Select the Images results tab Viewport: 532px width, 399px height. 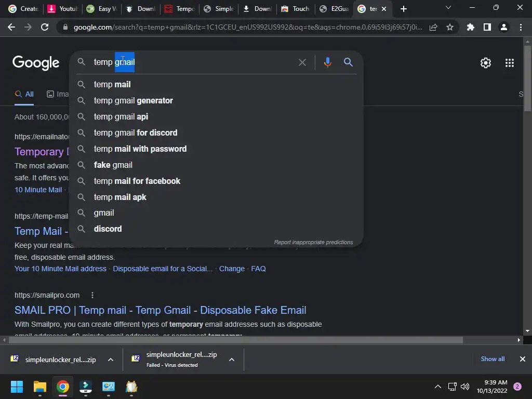coord(58,95)
